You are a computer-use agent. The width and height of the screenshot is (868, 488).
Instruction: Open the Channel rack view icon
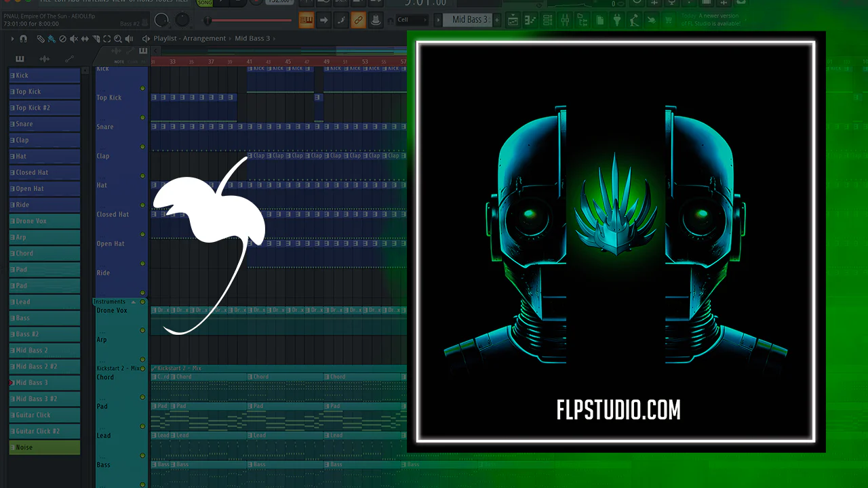[x=549, y=20]
